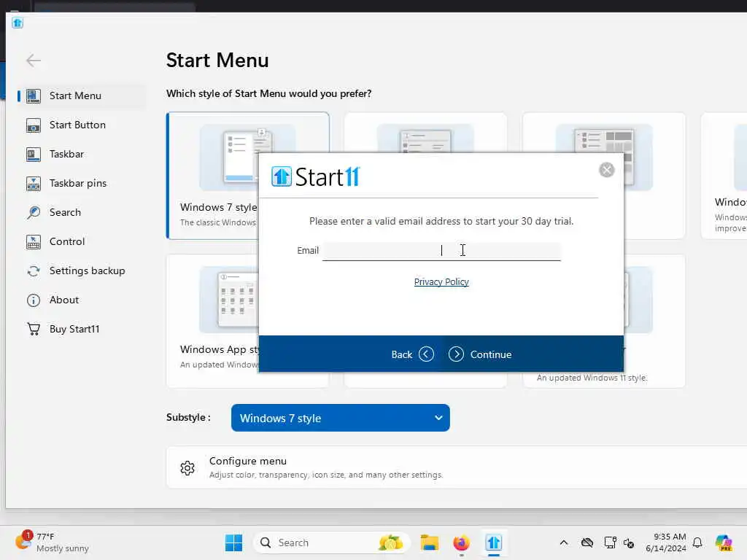Click the Taskbar pins sidebar icon
Viewport: 747px width, 560px height.
[x=34, y=183]
